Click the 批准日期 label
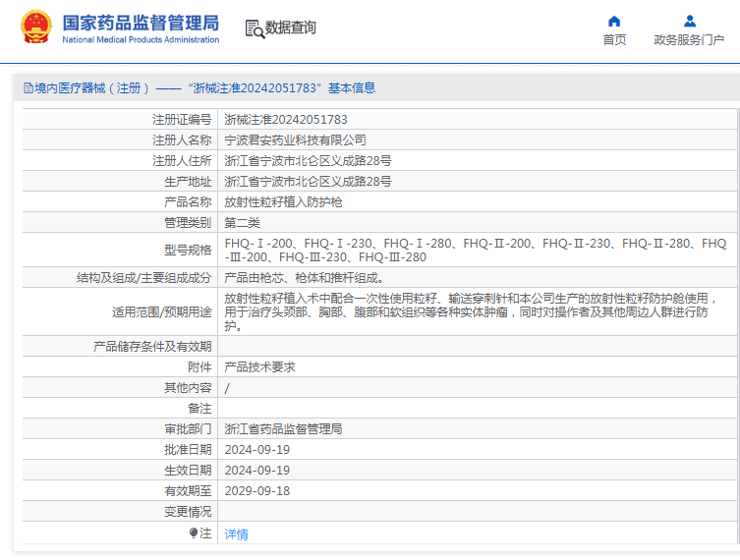Viewport: 740px width, 560px height. [x=188, y=450]
